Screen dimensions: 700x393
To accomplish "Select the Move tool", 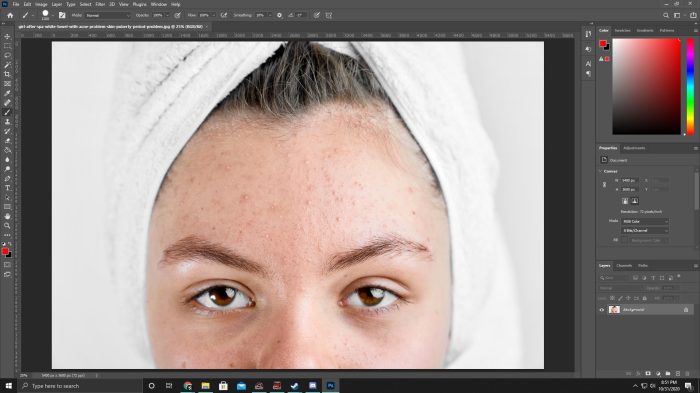I will coord(7,36).
